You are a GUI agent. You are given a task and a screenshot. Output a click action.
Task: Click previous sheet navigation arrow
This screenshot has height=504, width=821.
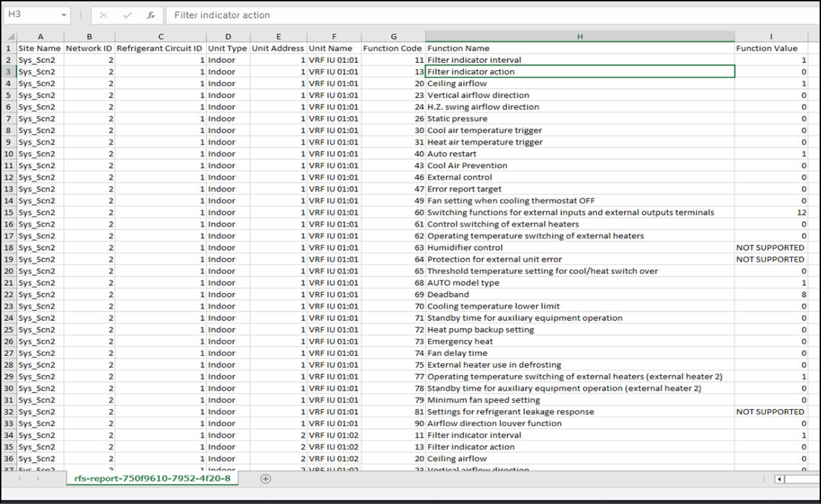(18, 479)
